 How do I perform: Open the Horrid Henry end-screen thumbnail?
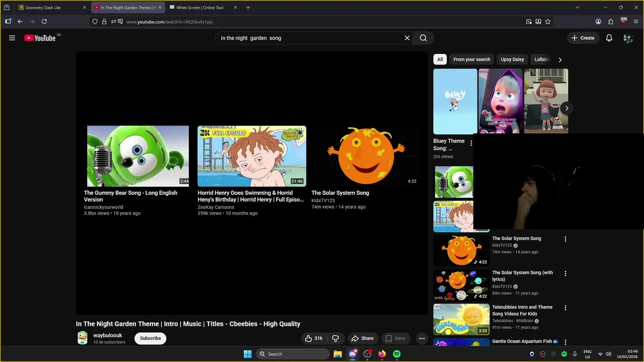[252, 156]
